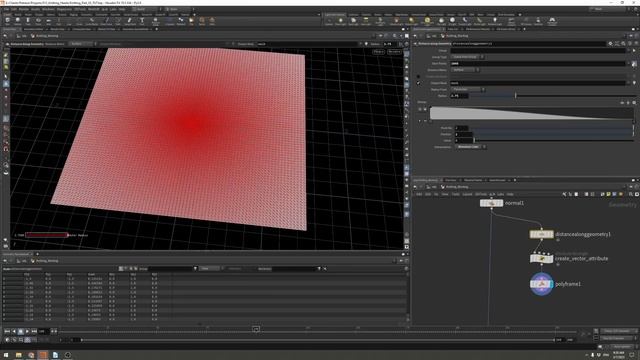Select the Torus shelf tool
This screenshot has width=640, height=360.
tap(38, 21)
